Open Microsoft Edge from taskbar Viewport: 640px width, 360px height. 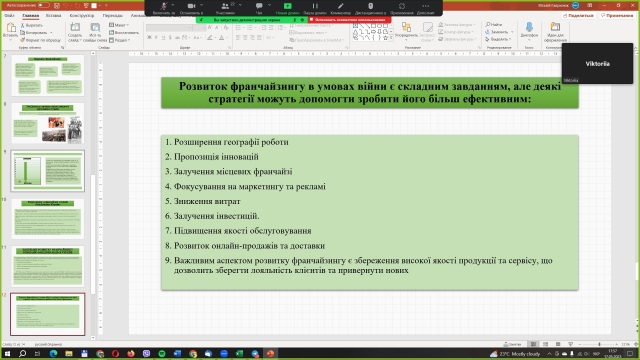tap(53, 353)
